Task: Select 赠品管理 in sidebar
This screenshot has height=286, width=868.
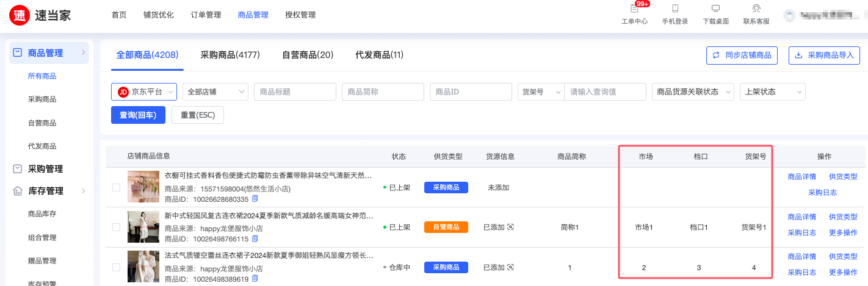Action: click(x=42, y=261)
